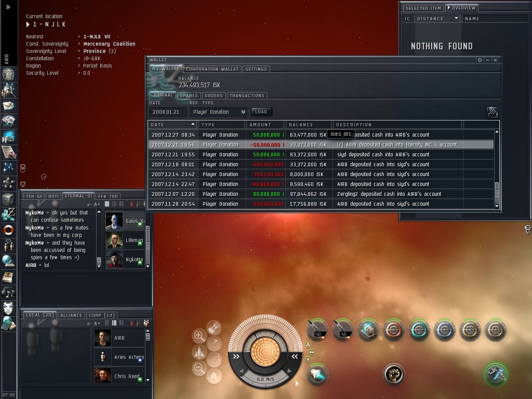
Task: Activate the cyan shield hardener module
Action: [419, 329]
